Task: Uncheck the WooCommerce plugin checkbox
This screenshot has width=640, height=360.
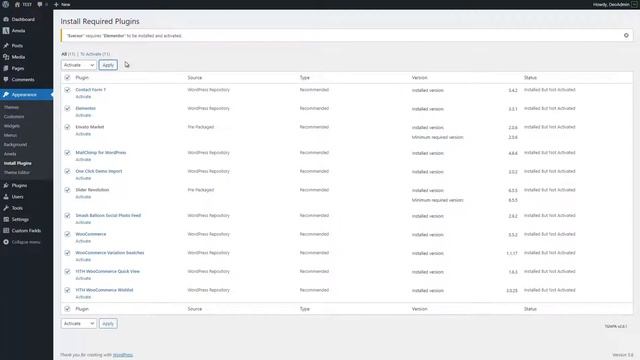Action: pos(67,234)
